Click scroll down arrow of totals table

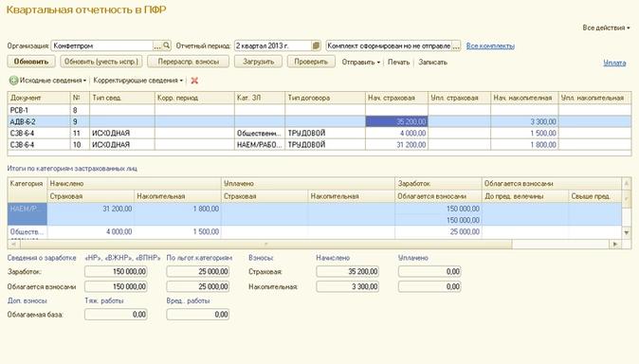pos(627,233)
